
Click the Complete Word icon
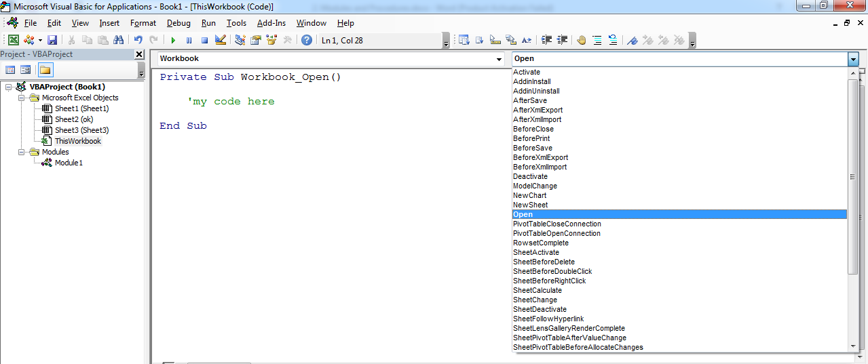[x=527, y=40]
